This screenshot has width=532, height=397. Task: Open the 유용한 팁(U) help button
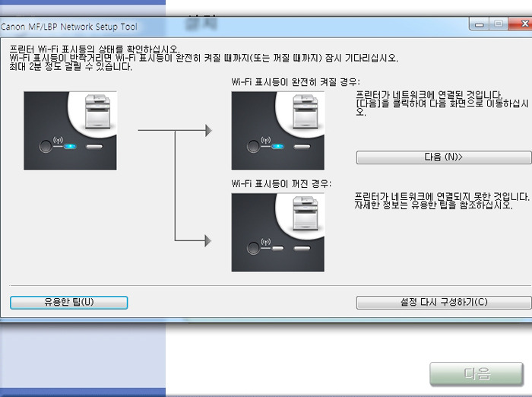pos(69,302)
